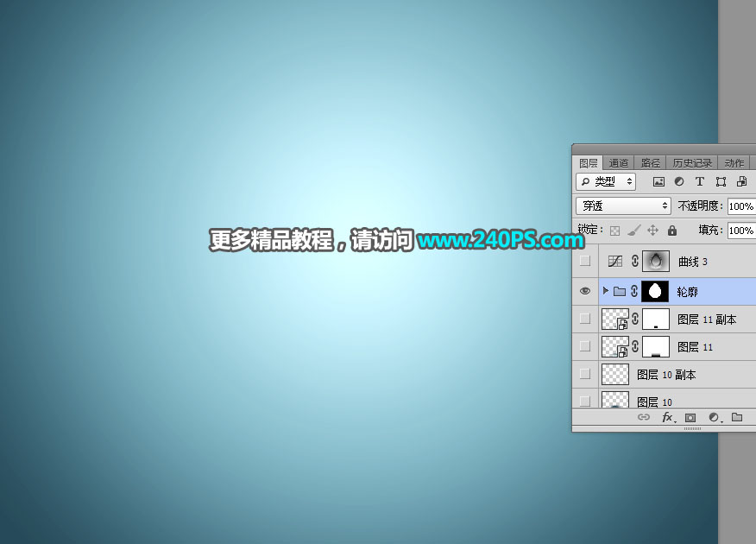Filter layers by pixel image kind

click(658, 182)
